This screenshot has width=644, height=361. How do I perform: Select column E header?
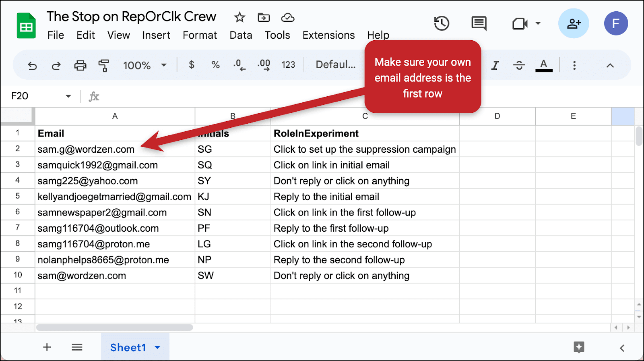click(573, 116)
